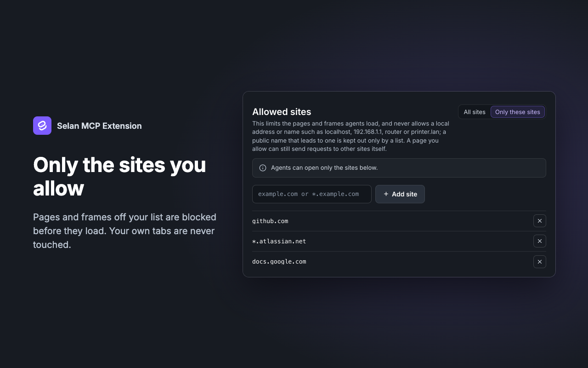Focus the example.com site input field
The height and width of the screenshot is (368, 588).
pyautogui.click(x=312, y=194)
